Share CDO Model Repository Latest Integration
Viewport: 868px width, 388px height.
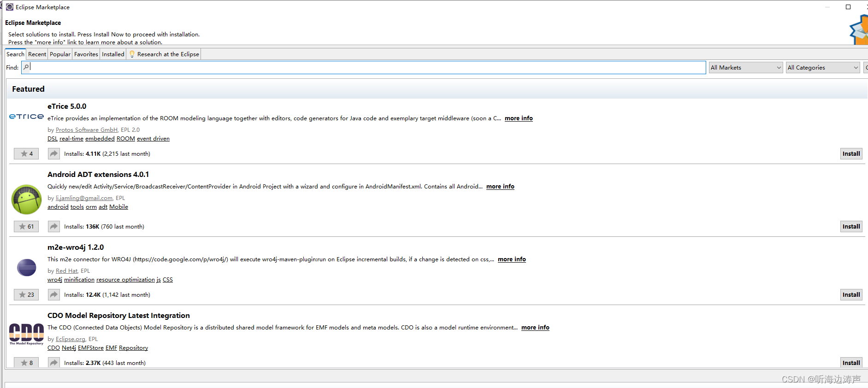coord(54,363)
